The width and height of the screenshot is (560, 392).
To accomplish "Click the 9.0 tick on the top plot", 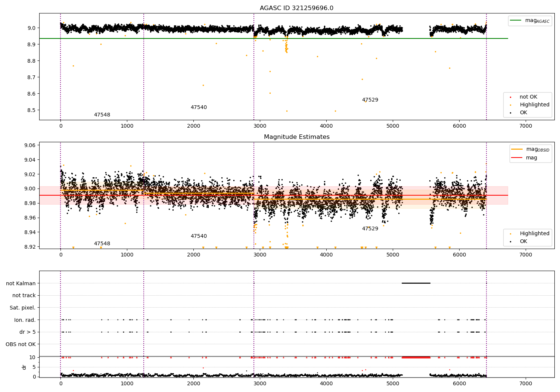I will 31,28.
